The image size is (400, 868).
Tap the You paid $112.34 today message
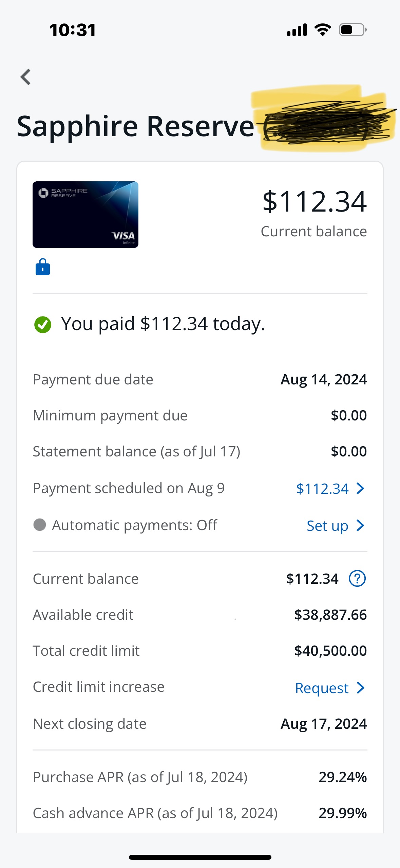click(x=163, y=324)
